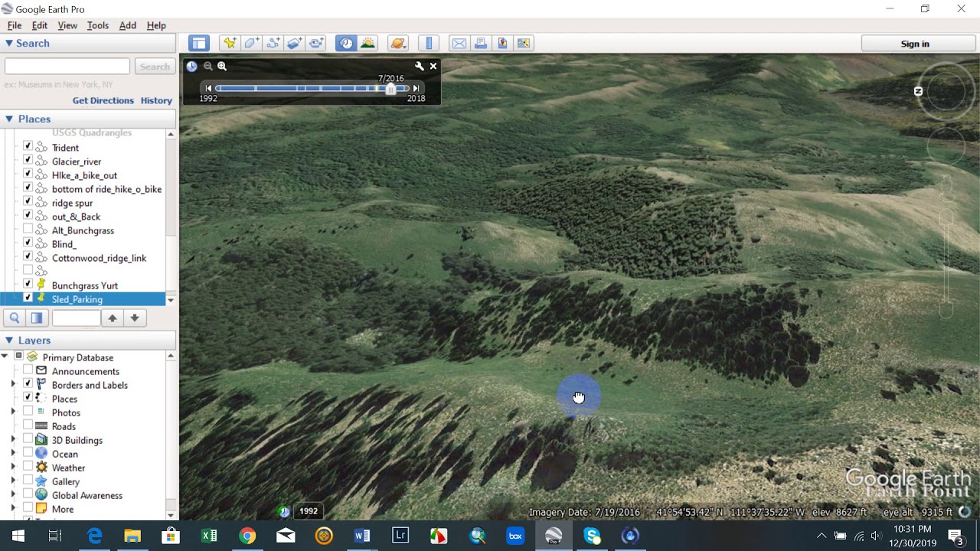Uncheck the Trident path checkbox
Screen dimensions: 980x551
pos(28,146)
